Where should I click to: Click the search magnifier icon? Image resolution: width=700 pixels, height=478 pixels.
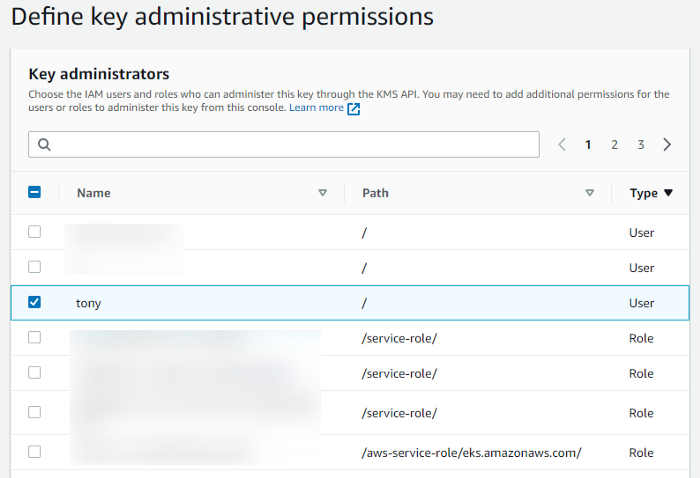point(44,145)
